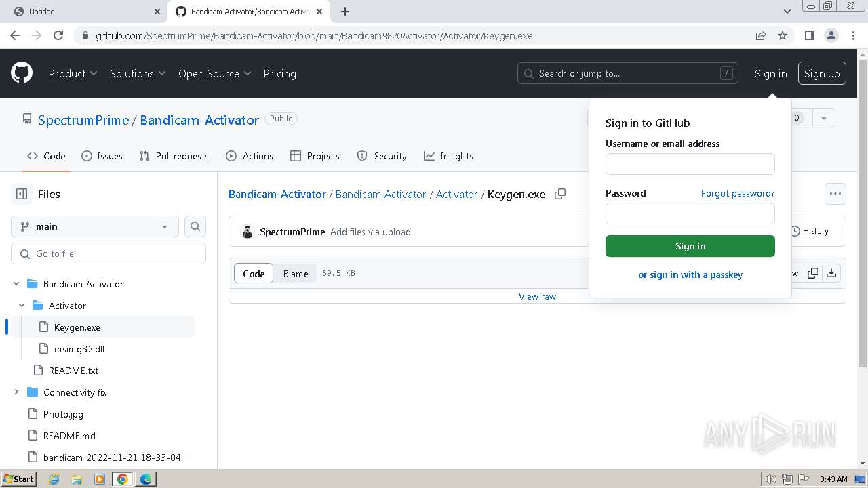Expand the Product menu
The height and width of the screenshot is (488, 868).
(x=73, y=73)
